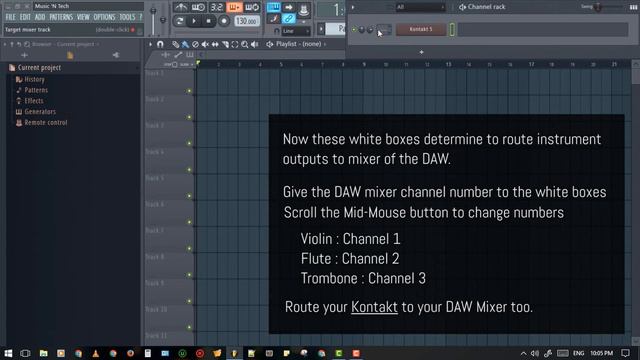The width and height of the screenshot is (640, 360).
Task: Select the playlist slice tool
Action: point(225,44)
